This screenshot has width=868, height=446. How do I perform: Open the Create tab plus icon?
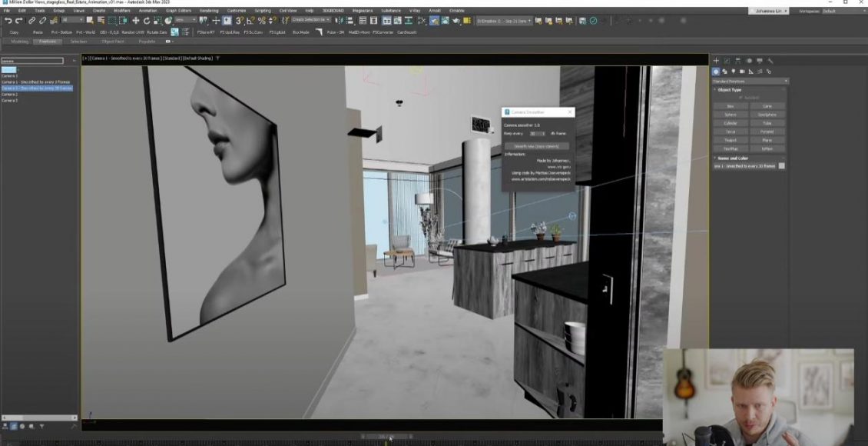(716, 61)
